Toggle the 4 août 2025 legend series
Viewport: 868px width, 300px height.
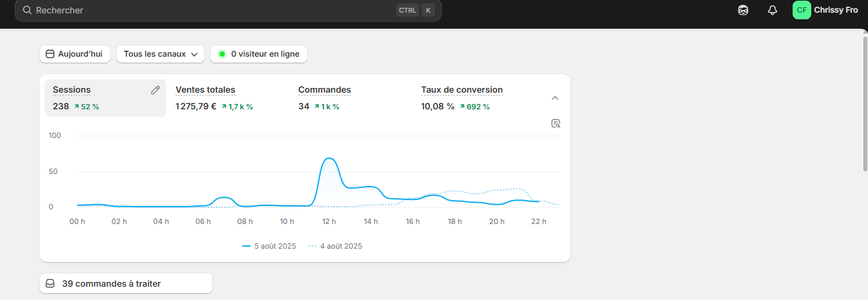[335, 246]
